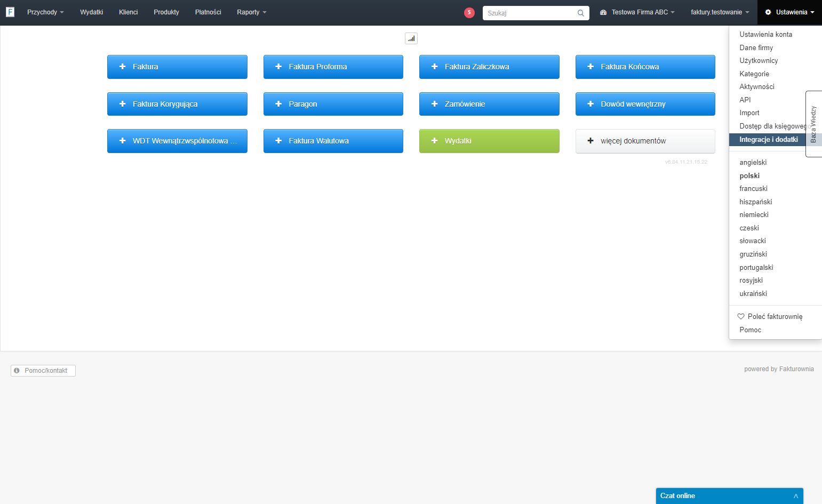Image resolution: width=822 pixels, height=504 pixels.
Task: Click the Fakturownia logo icon
Action: [10, 12]
